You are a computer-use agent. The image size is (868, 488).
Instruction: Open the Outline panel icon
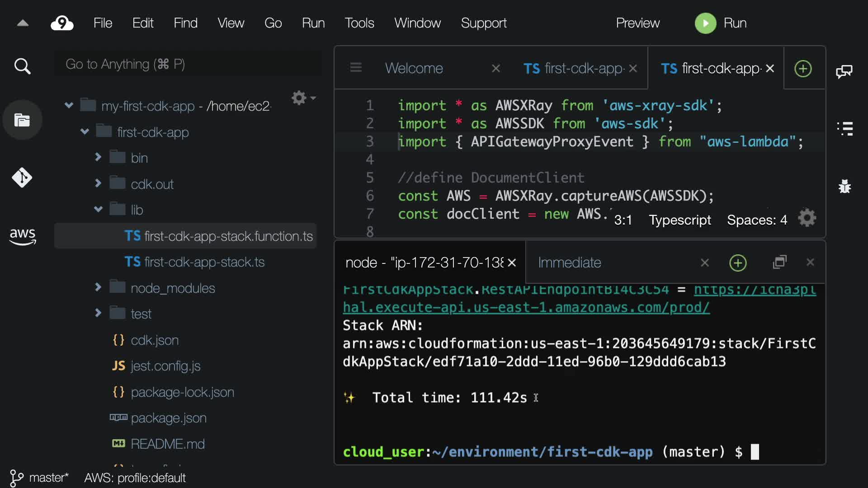coord(844,129)
